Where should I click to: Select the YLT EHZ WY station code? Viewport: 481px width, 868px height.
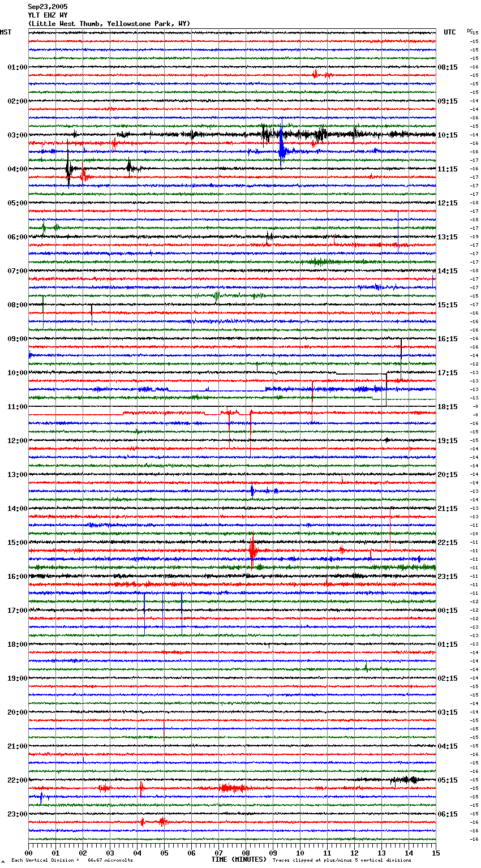[x=48, y=15]
